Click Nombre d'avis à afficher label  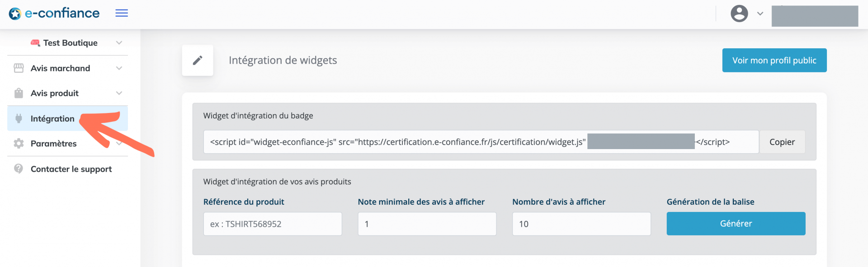coord(559,202)
